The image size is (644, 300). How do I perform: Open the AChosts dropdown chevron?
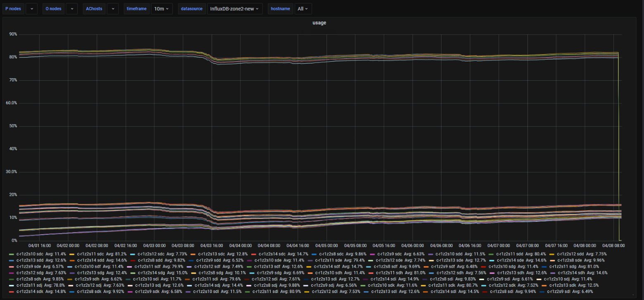pyautogui.click(x=113, y=9)
